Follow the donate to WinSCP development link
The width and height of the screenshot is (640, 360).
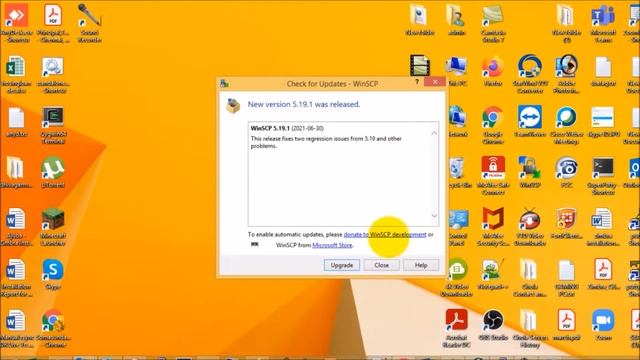pyautogui.click(x=385, y=234)
